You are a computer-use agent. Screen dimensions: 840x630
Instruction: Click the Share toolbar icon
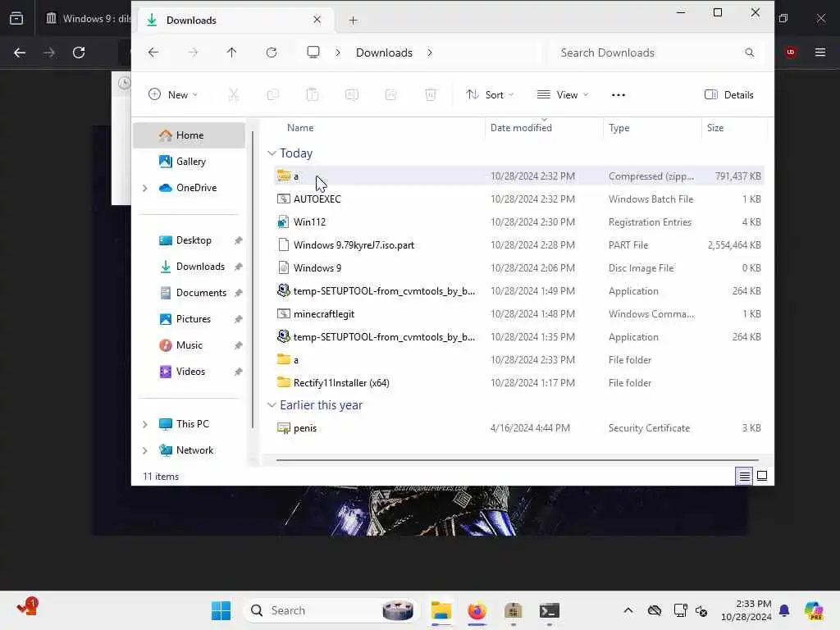(x=391, y=95)
